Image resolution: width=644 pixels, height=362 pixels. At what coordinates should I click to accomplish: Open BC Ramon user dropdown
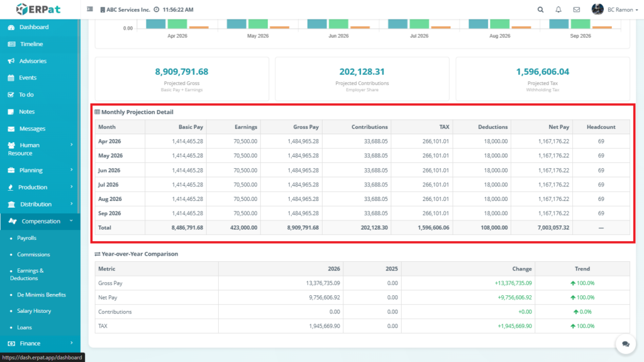pos(606,10)
